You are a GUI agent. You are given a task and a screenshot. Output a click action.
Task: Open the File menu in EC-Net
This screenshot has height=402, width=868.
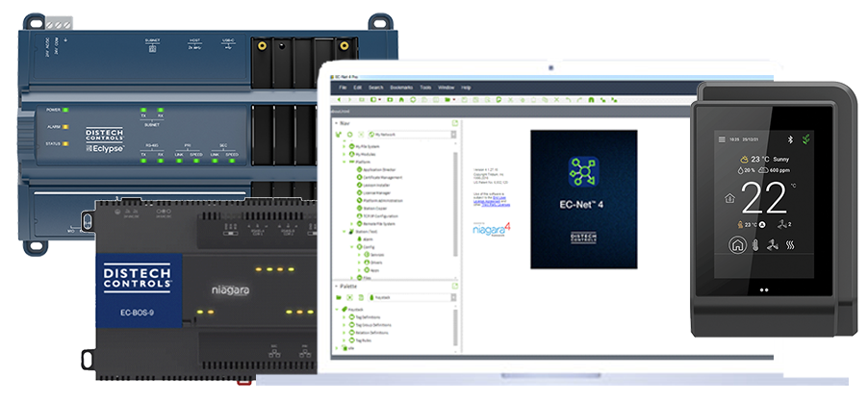coord(343,88)
